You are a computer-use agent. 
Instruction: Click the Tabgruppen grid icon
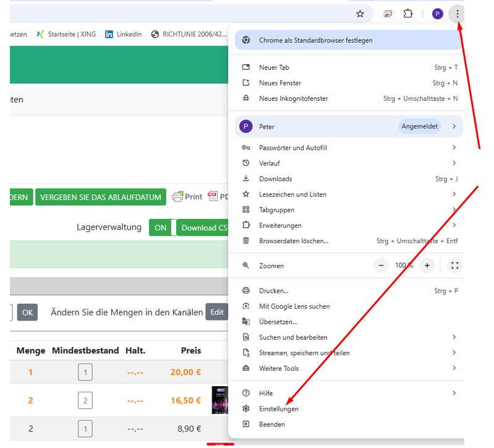245,209
